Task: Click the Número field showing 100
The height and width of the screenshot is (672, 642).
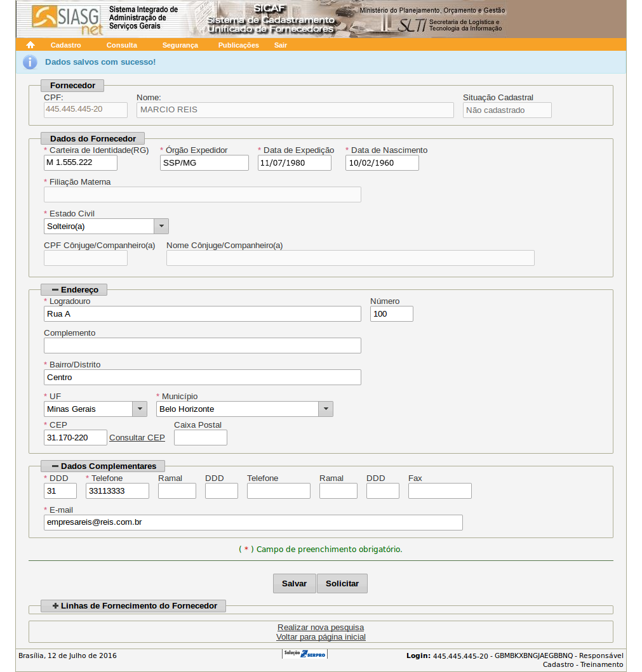Action: point(392,313)
